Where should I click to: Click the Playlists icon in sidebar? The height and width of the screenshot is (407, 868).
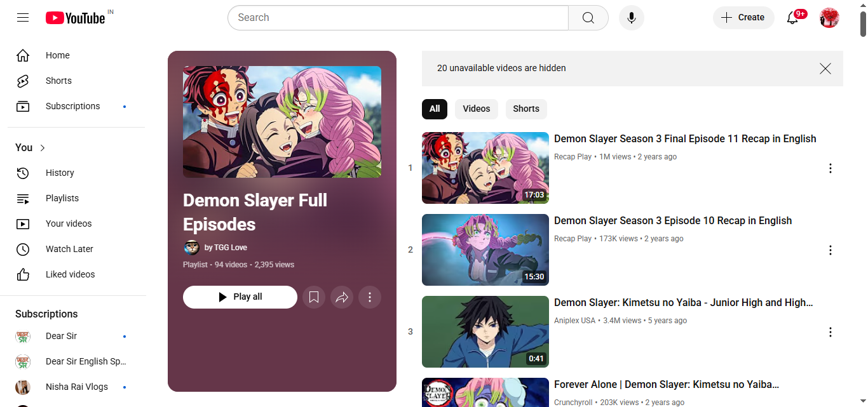point(23,198)
